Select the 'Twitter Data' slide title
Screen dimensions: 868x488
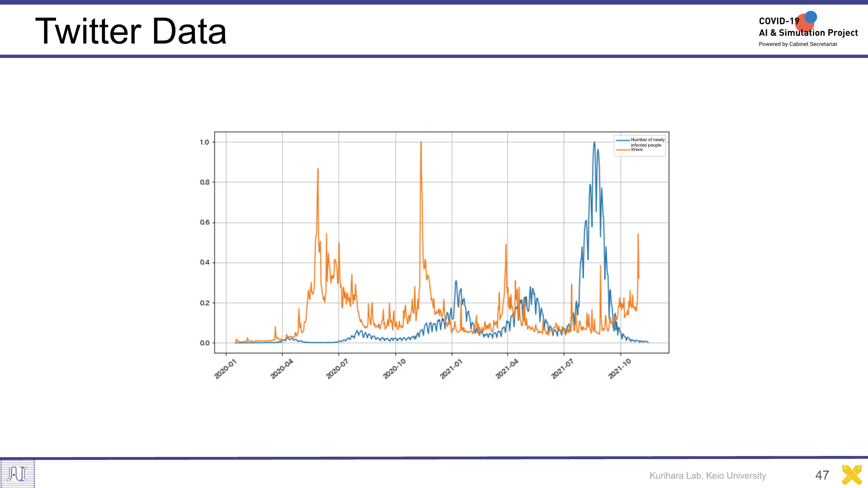click(131, 31)
